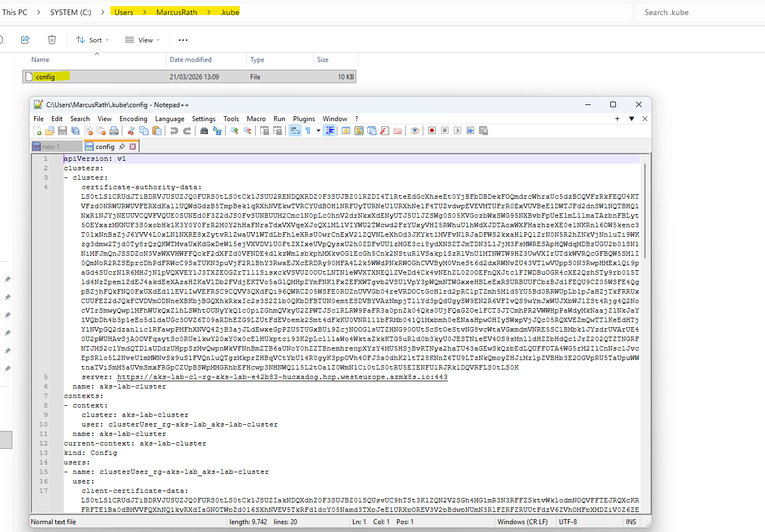This screenshot has width=765, height=532.
Task: Click the Search .kube input field
Action: click(700, 12)
